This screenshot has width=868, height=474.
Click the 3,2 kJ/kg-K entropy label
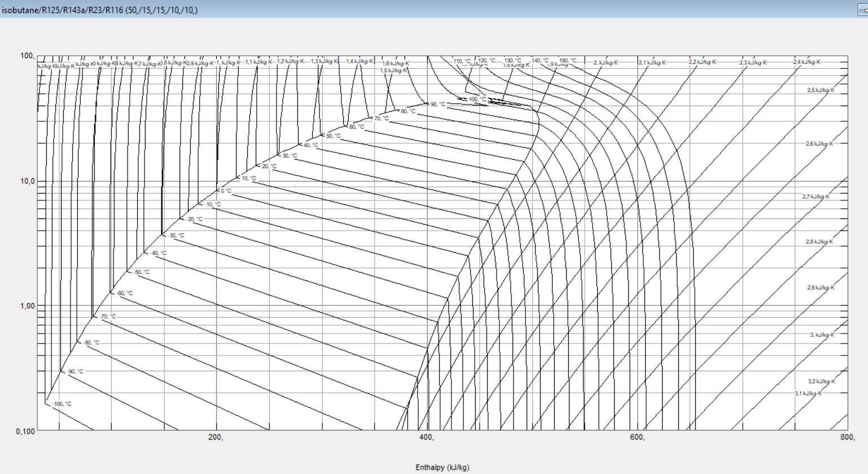[x=822, y=381]
